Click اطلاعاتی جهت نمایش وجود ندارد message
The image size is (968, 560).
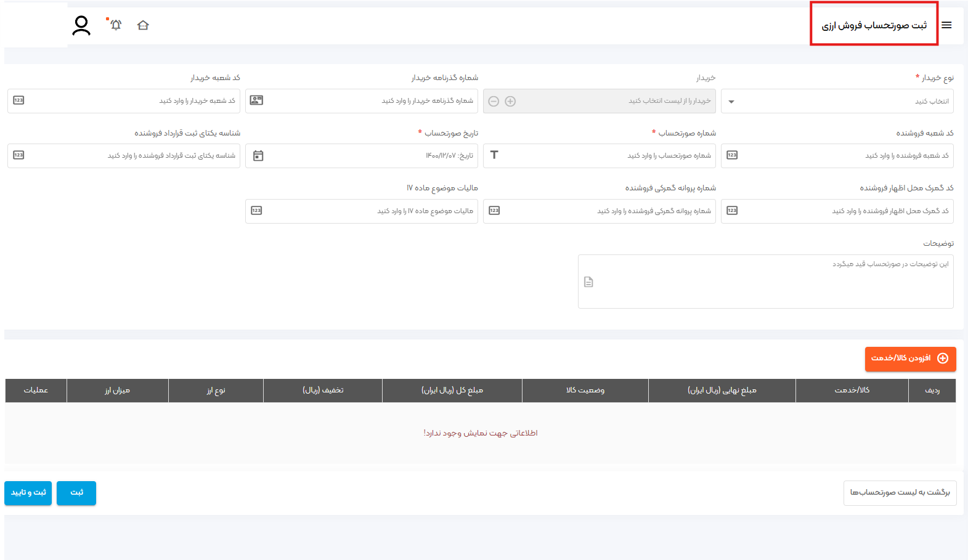[481, 433]
